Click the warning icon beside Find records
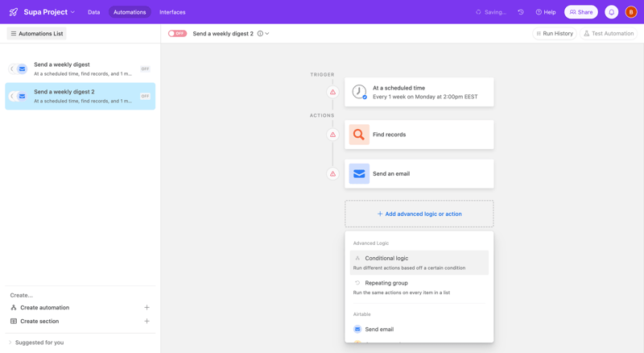This screenshot has width=644, height=353. [x=332, y=135]
